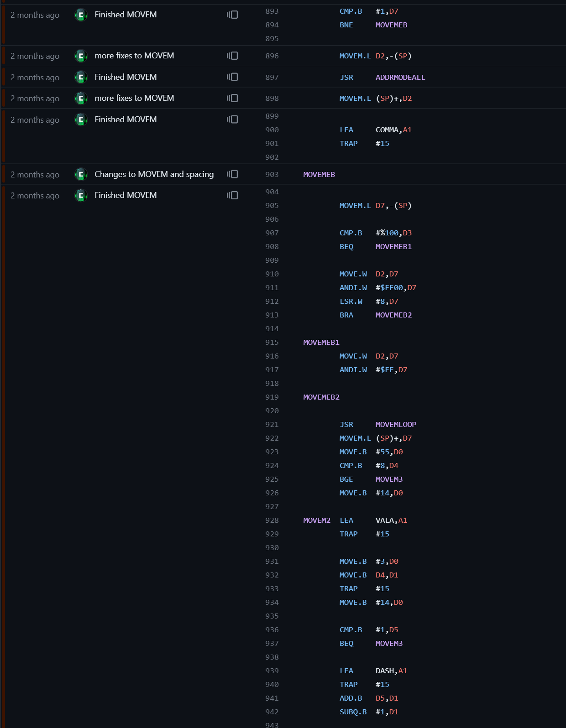The width and height of the screenshot is (566, 728).
Task: View blame prior to change at line 897
Action: coord(232,77)
